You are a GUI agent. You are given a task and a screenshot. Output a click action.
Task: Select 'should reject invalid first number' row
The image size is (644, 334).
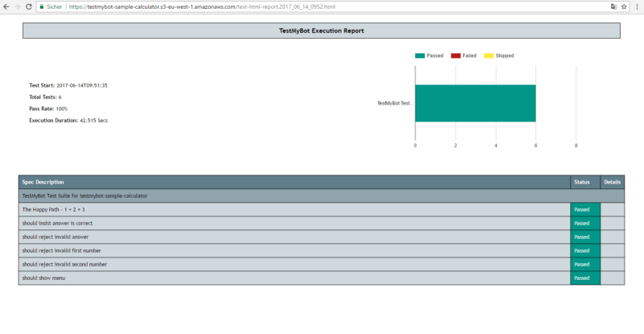tap(321, 250)
